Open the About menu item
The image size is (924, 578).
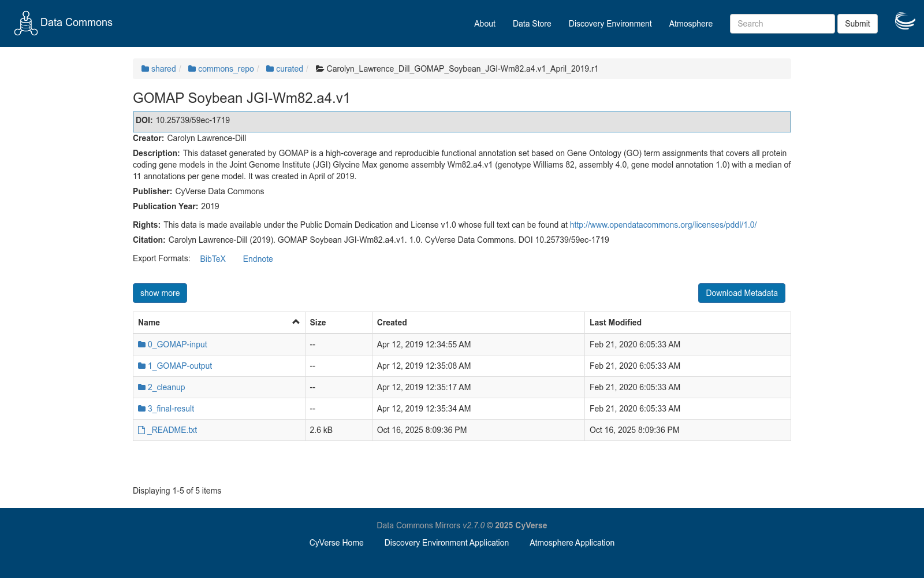tap(485, 24)
